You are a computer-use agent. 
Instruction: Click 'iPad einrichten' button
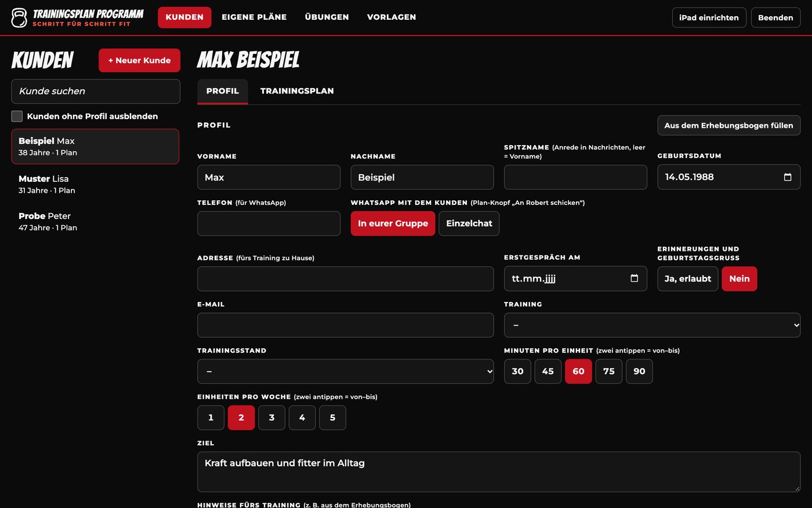[x=709, y=17]
